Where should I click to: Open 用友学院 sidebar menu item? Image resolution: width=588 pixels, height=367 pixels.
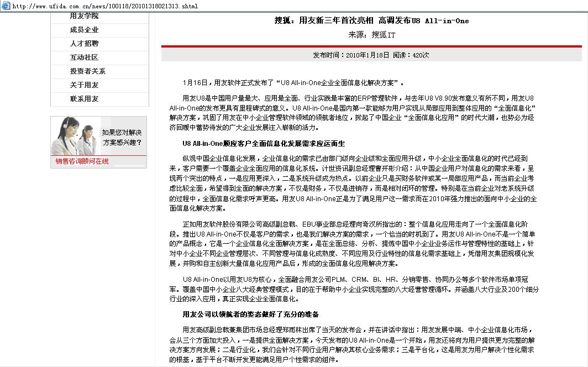pyautogui.click(x=84, y=15)
